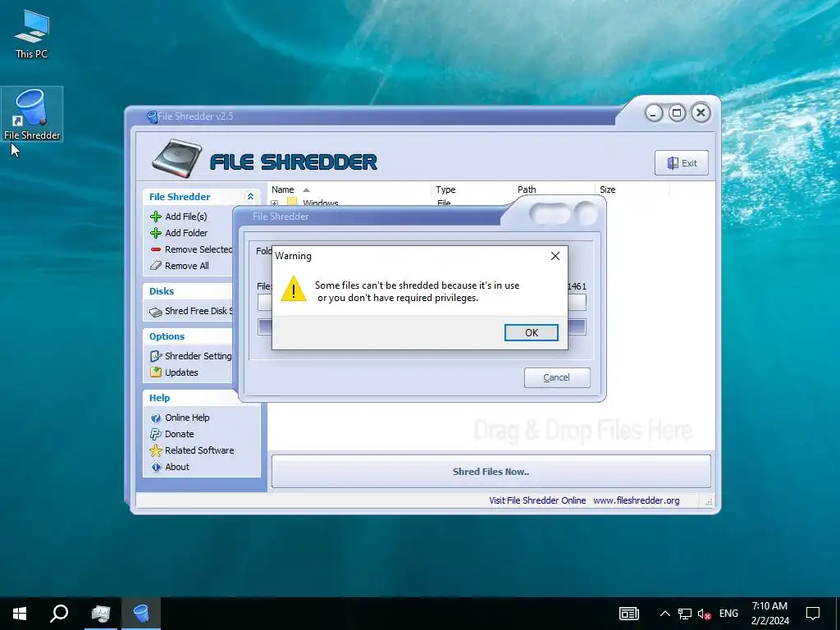The height and width of the screenshot is (630, 840).
Task: Open the clock showing 7:10 AM
Action: coord(769,614)
